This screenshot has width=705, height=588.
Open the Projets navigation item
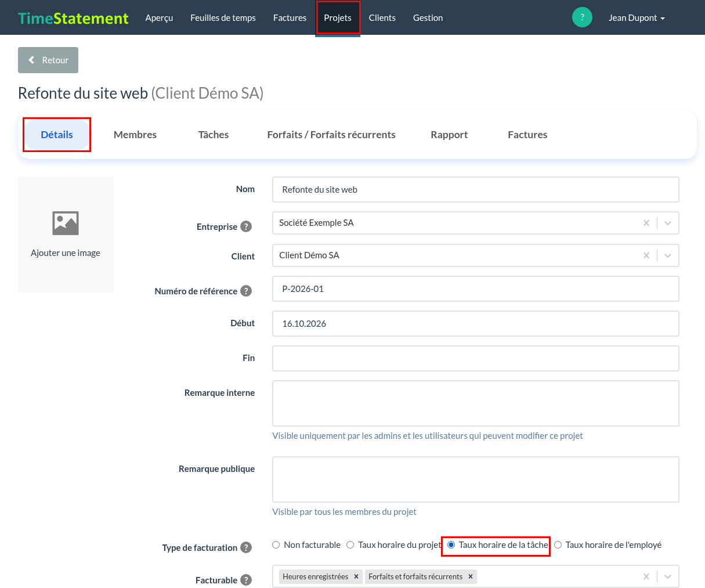pos(338,18)
